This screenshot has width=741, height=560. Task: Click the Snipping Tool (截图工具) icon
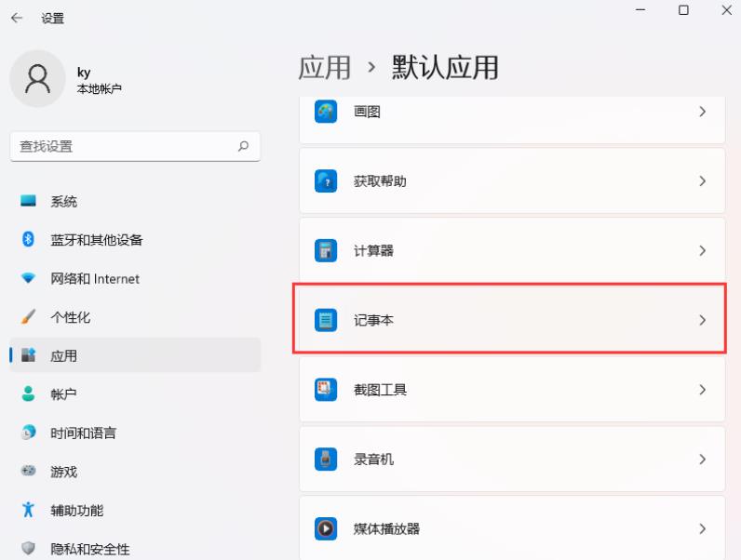click(326, 390)
